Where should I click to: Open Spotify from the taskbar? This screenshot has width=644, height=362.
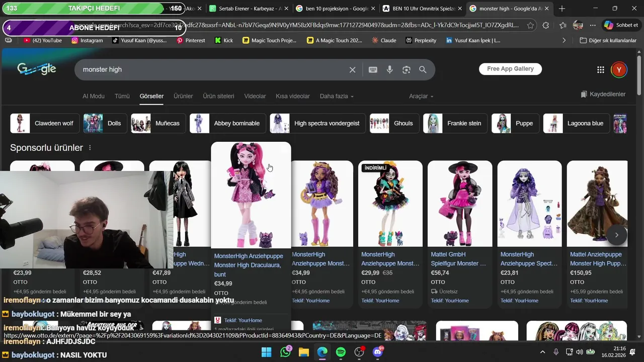pyautogui.click(x=341, y=352)
